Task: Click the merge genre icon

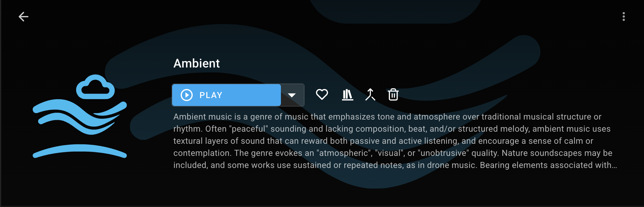Action: coord(370,95)
